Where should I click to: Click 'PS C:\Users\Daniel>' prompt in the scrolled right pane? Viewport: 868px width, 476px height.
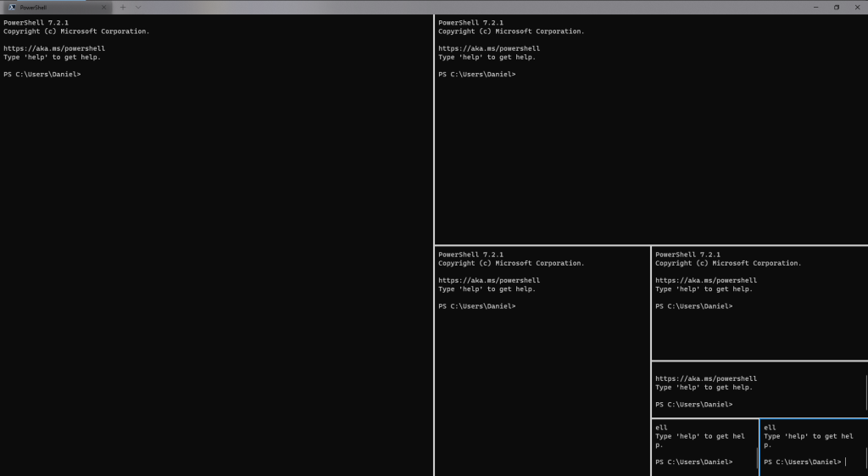(694, 405)
